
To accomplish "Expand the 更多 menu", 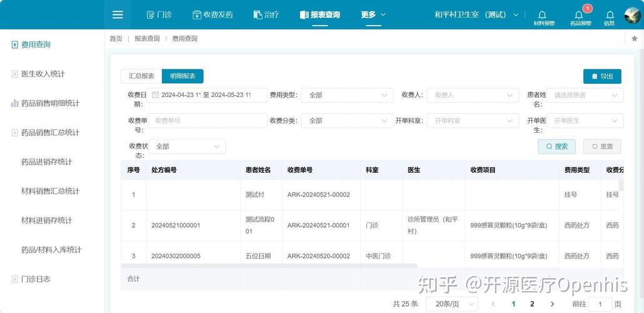I will coord(373,15).
